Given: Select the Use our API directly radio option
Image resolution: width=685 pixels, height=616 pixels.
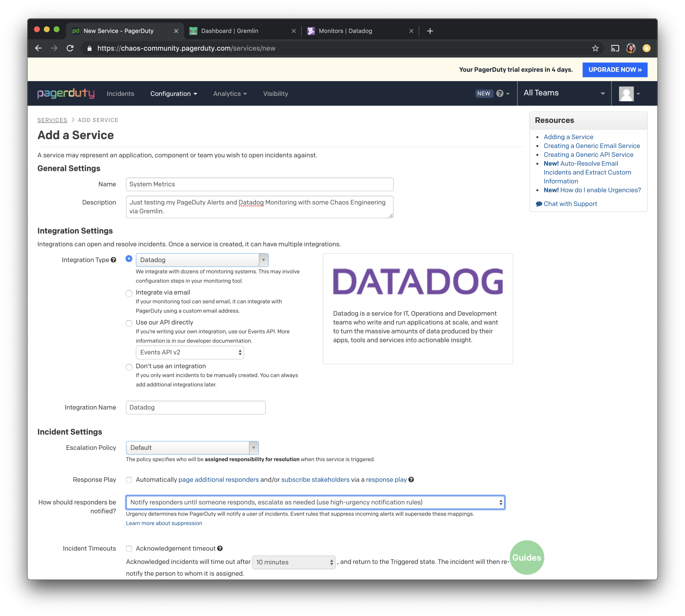Looking at the screenshot, I should pos(129,323).
